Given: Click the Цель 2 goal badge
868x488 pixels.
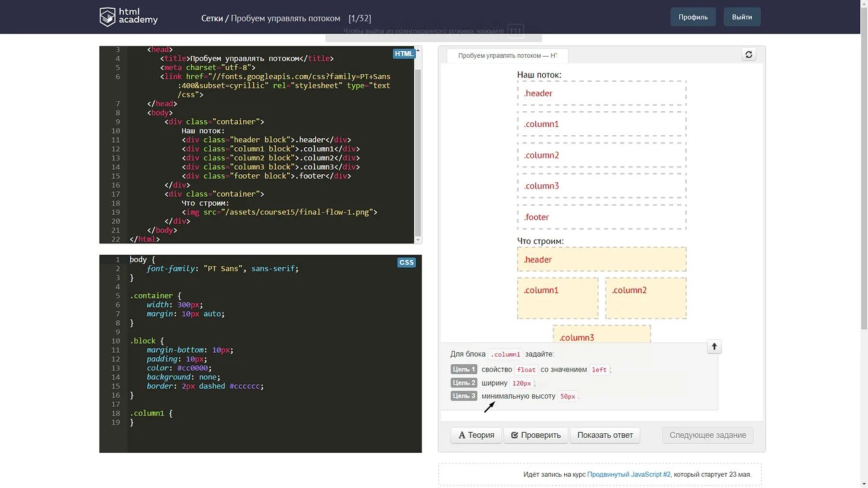Looking at the screenshot, I should [x=464, y=382].
